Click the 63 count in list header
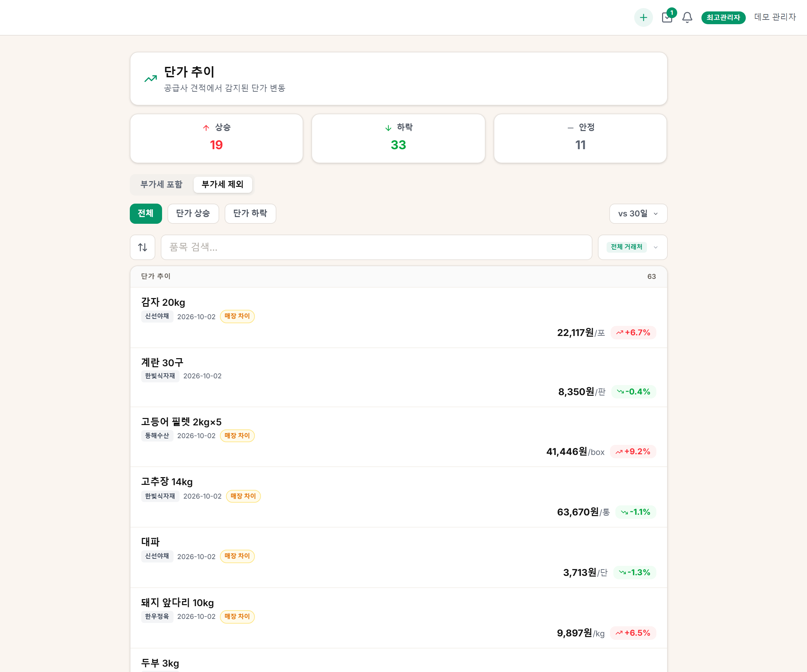 click(x=651, y=277)
